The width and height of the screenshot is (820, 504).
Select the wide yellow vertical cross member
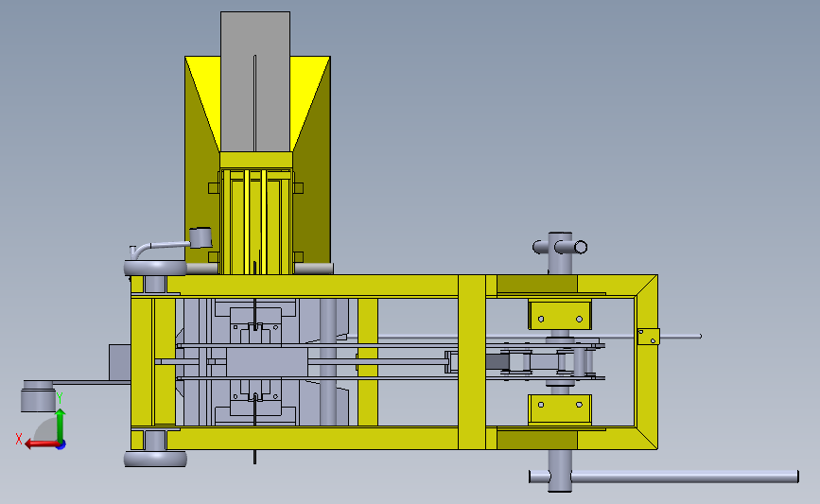tap(472, 362)
